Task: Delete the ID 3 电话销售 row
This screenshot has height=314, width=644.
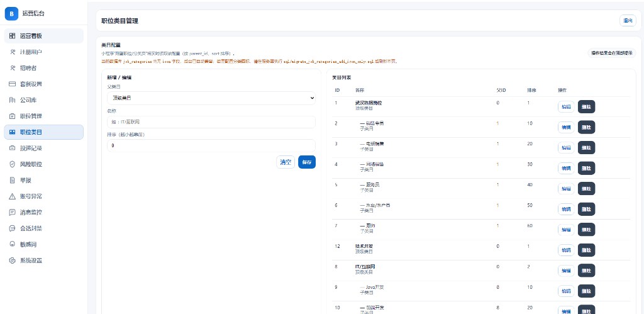Action: coord(586,147)
